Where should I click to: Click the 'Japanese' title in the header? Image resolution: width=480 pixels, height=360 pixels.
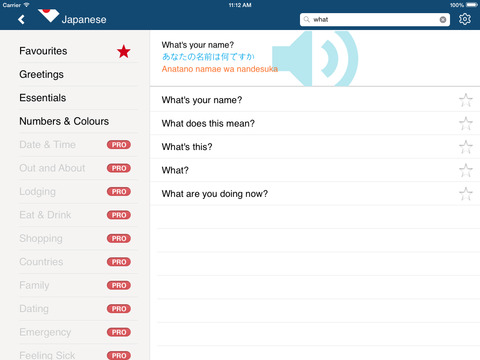84,20
